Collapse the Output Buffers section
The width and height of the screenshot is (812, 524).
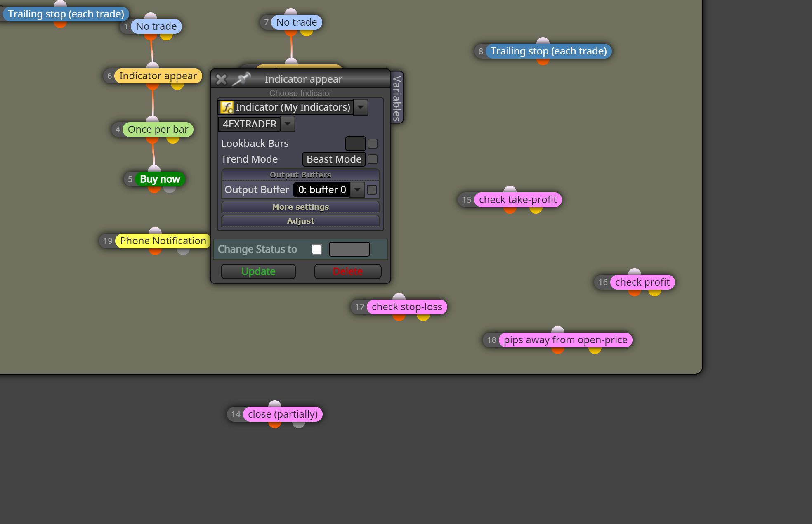click(x=300, y=175)
